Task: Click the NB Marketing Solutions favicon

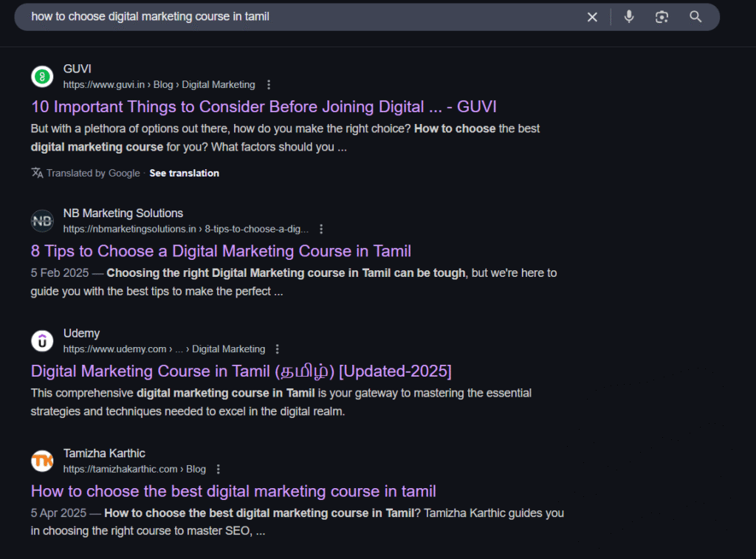Action: (x=42, y=221)
